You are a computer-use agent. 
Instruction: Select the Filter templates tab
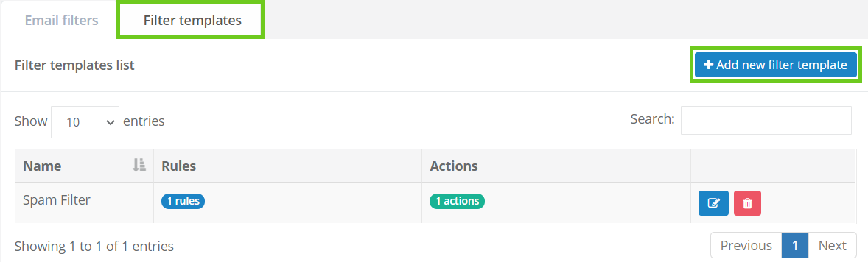[192, 20]
